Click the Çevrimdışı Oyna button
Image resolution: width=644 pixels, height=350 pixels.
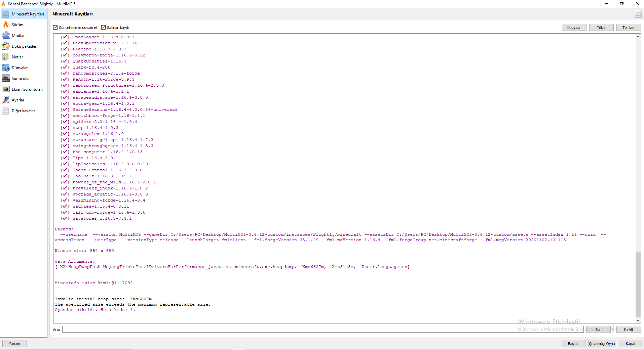602,344
